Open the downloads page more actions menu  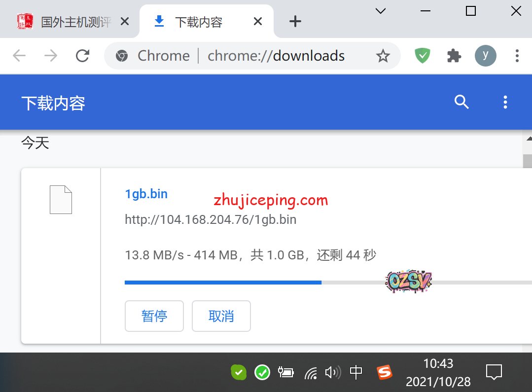pos(505,103)
